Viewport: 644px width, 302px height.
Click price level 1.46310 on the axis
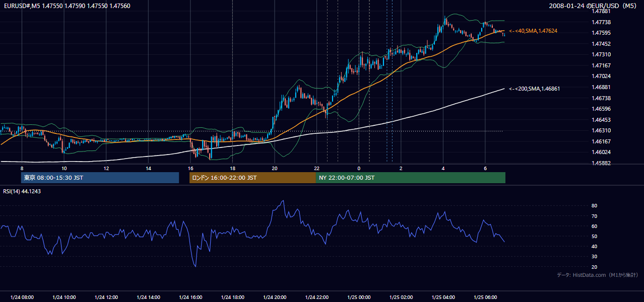coord(602,130)
